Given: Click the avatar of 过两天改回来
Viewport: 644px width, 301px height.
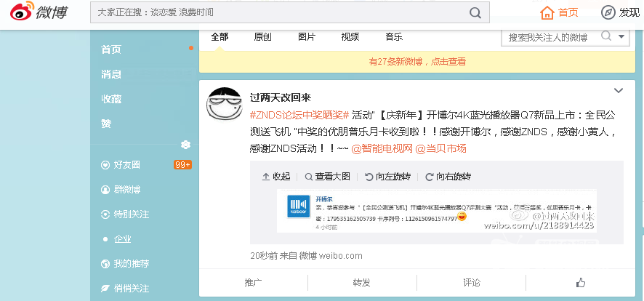Looking at the screenshot, I should click(x=224, y=104).
